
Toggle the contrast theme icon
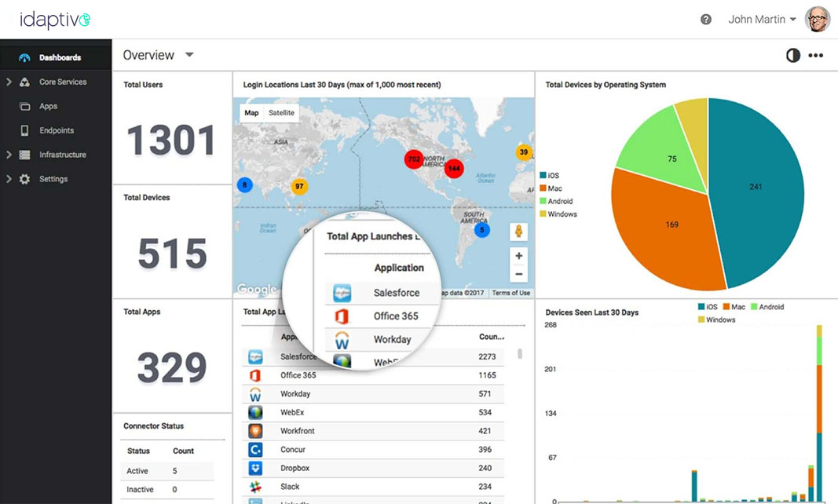[792, 56]
